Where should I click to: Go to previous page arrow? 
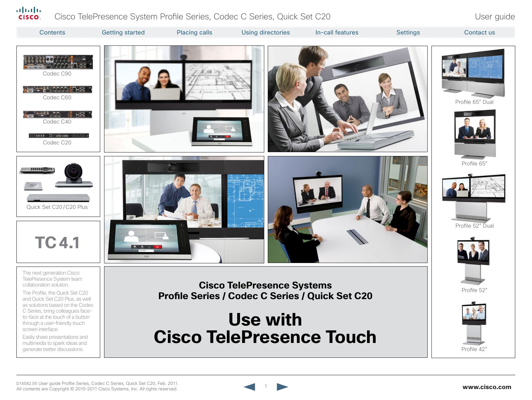(249, 386)
